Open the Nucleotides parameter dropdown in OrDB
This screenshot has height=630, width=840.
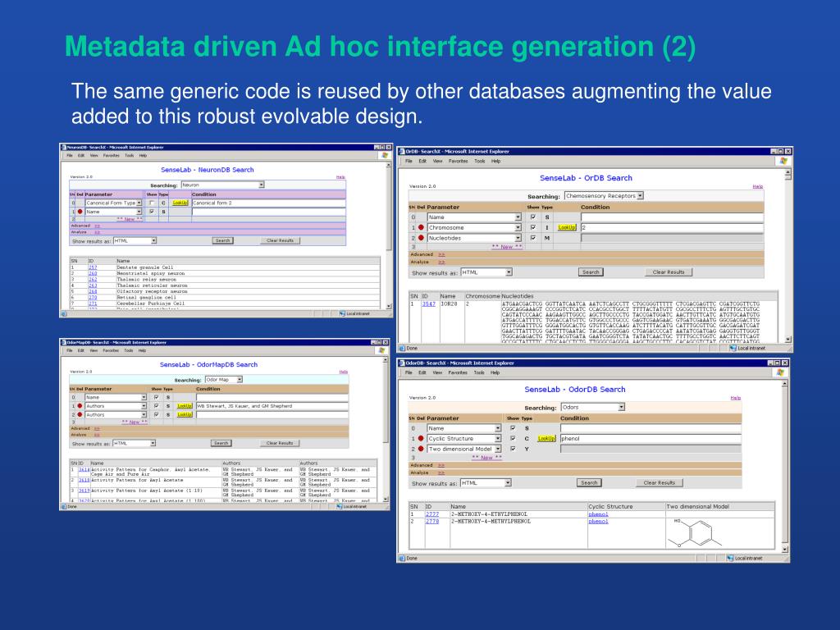click(x=474, y=238)
